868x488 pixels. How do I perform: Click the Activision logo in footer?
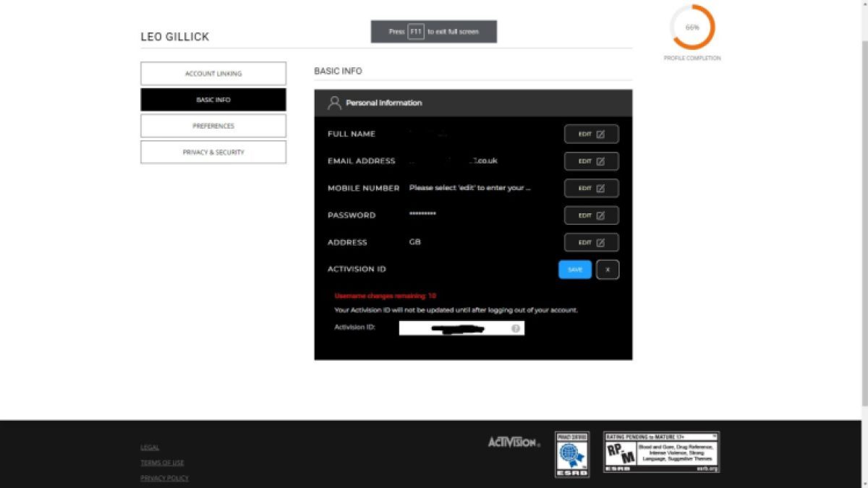pyautogui.click(x=514, y=442)
